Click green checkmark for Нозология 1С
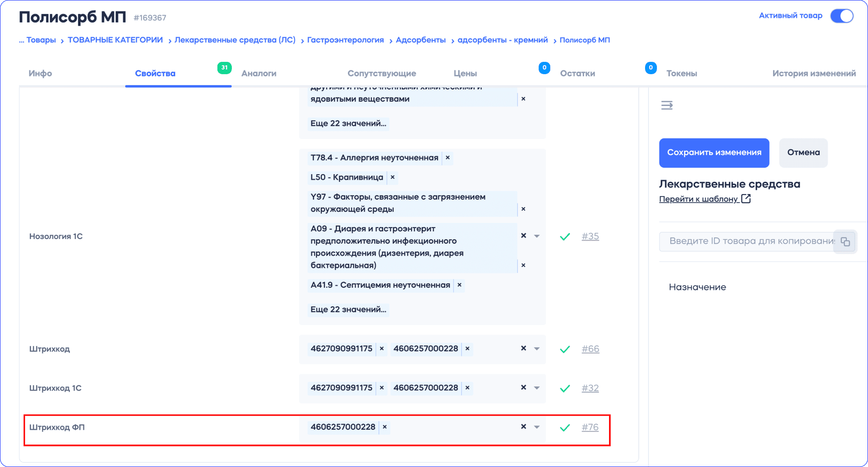 565,236
